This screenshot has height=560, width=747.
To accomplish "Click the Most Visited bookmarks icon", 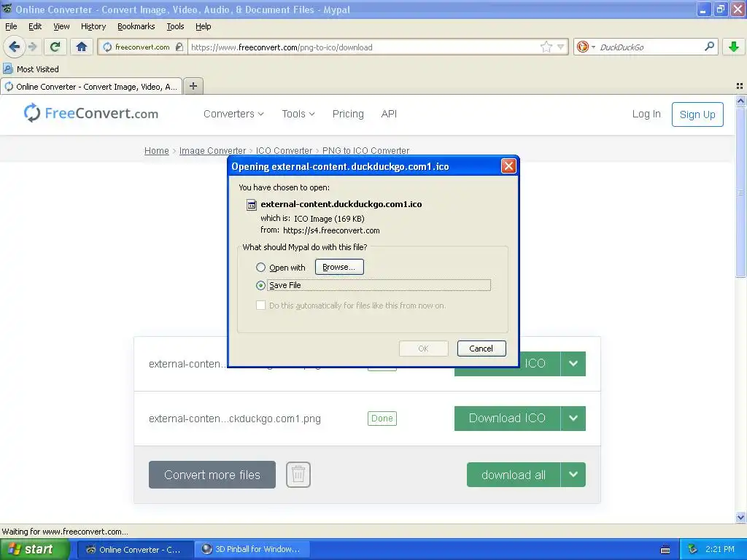I will pos(7,69).
